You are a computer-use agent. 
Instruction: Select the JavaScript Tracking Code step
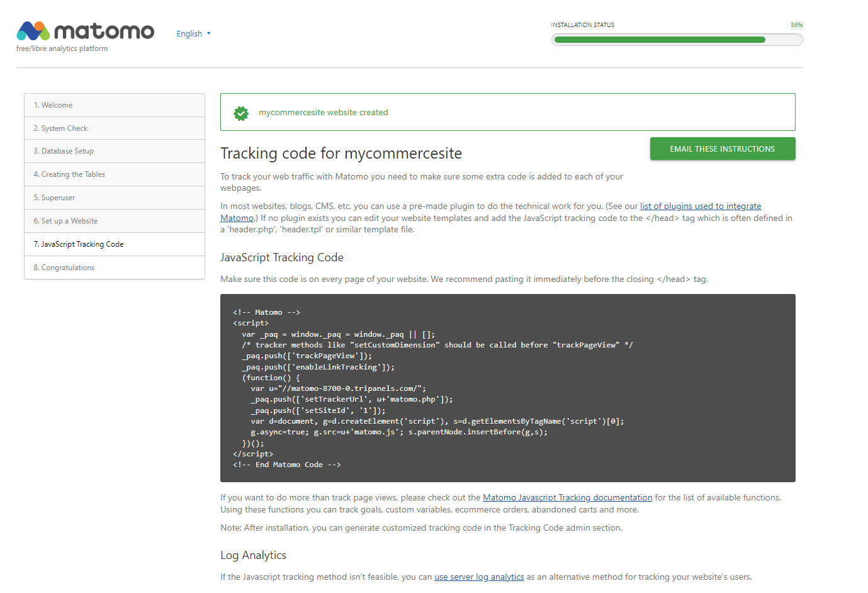[115, 244]
